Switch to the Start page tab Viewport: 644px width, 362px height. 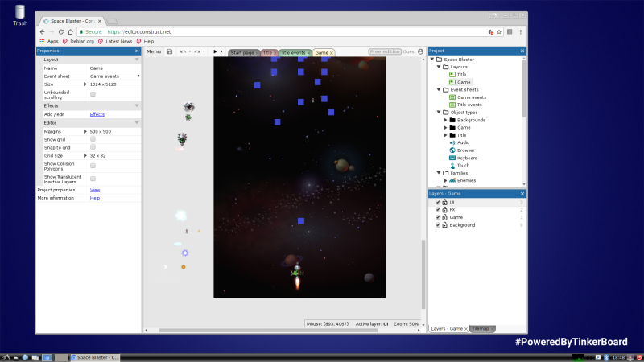(x=242, y=53)
